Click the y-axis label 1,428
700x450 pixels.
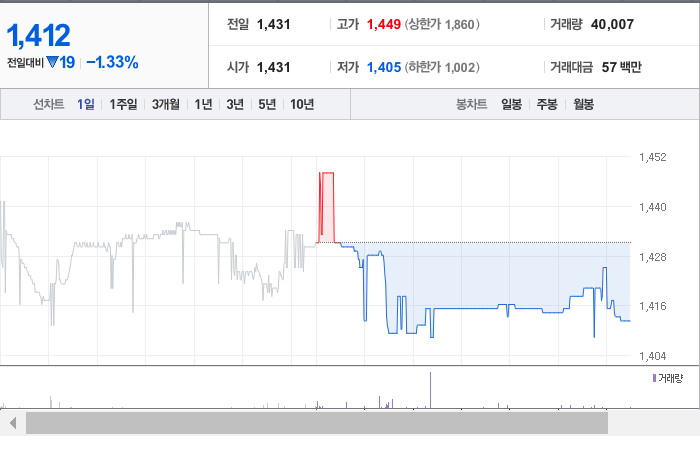pos(653,257)
